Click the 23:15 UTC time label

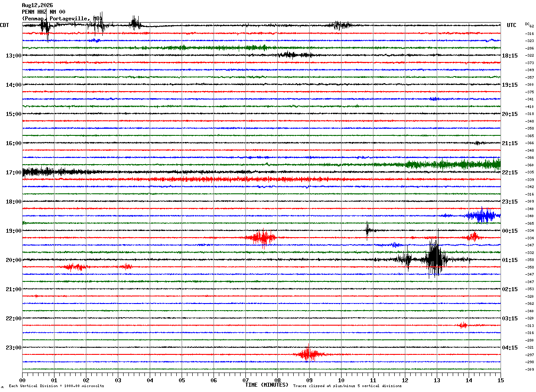pyautogui.click(x=510, y=202)
